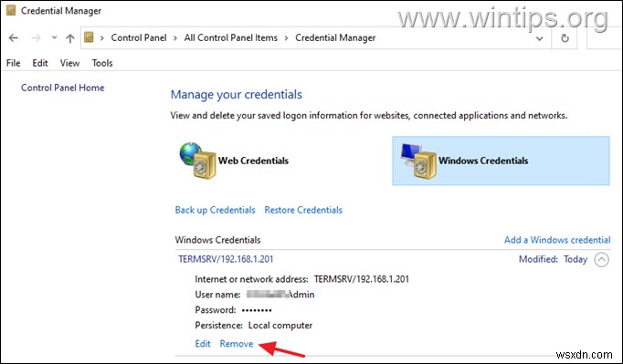This screenshot has height=364, width=623.
Task: Go to Control Panel Home
Action: 63,88
